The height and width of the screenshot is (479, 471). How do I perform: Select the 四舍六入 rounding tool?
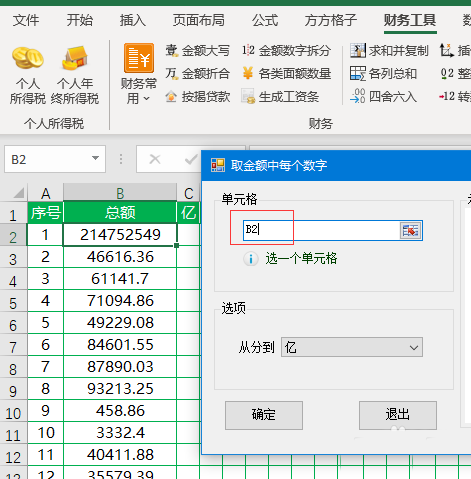(383, 97)
